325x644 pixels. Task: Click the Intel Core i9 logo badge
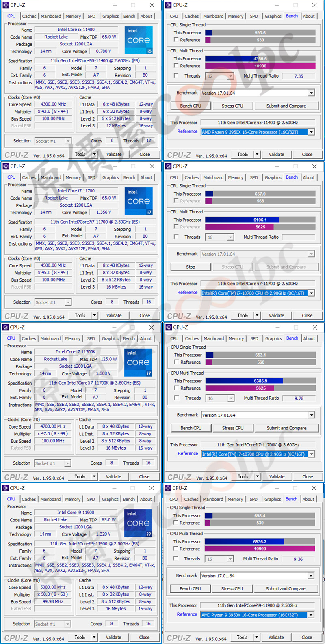point(138,523)
